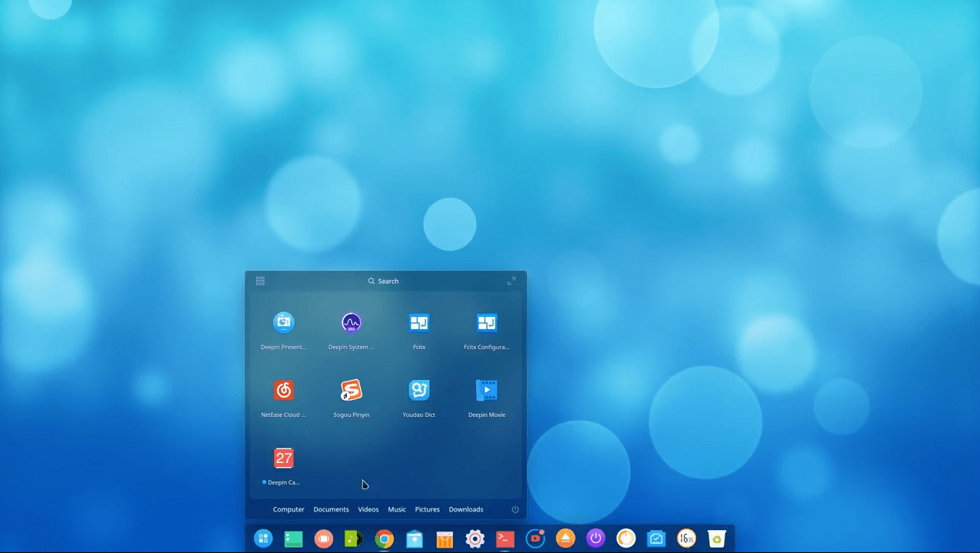Viewport: 980px width, 553px height.
Task: Open system monitor dock plugin
Action: click(656, 538)
